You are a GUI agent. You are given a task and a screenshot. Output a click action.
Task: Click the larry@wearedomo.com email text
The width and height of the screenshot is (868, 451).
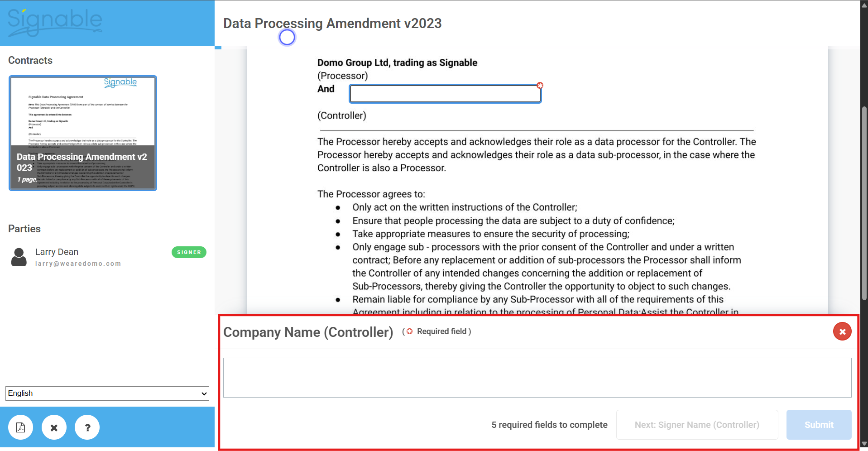(x=78, y=264)
